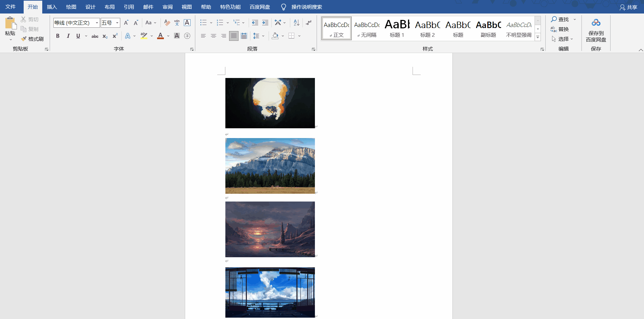Viewport: 644px width, 319px height.
Task: Align text to the left
Action: click(x=203, y=36)
